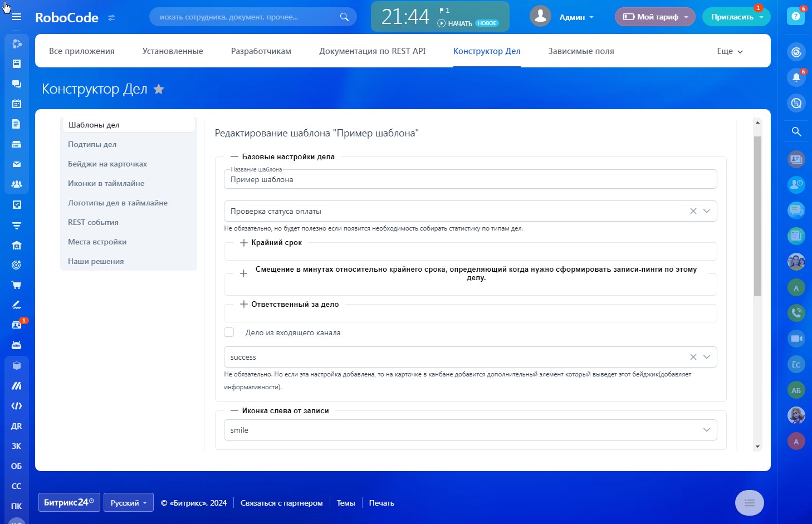Expand the Ответственный за дело section
The width and height of the screenshot is (812, 524).
click(x=243, y=305)
